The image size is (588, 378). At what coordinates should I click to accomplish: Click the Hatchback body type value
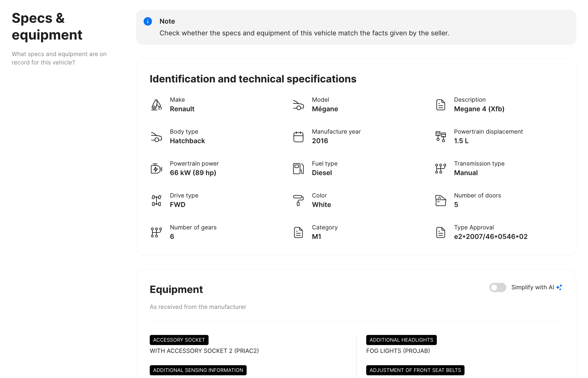[187, 141]
